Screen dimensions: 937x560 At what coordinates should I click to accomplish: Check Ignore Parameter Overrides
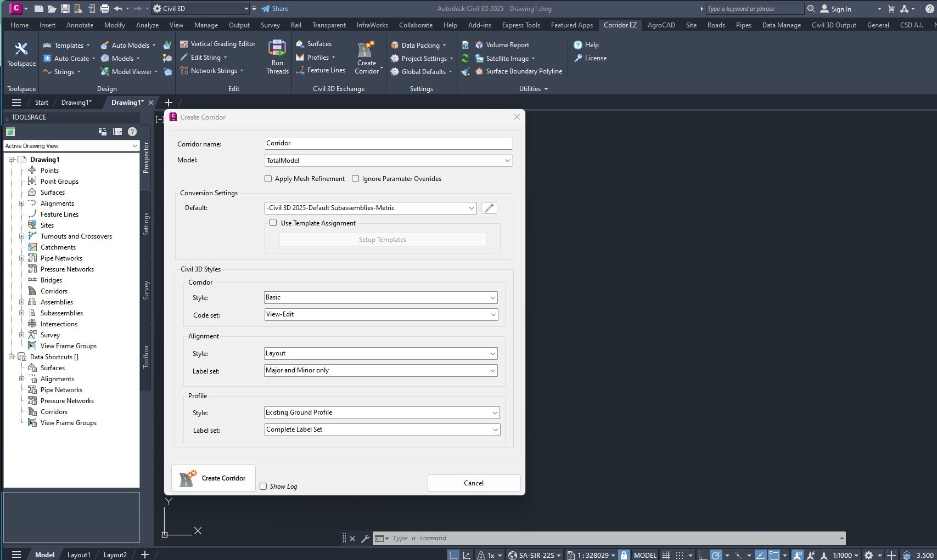[x=355, y=179]
